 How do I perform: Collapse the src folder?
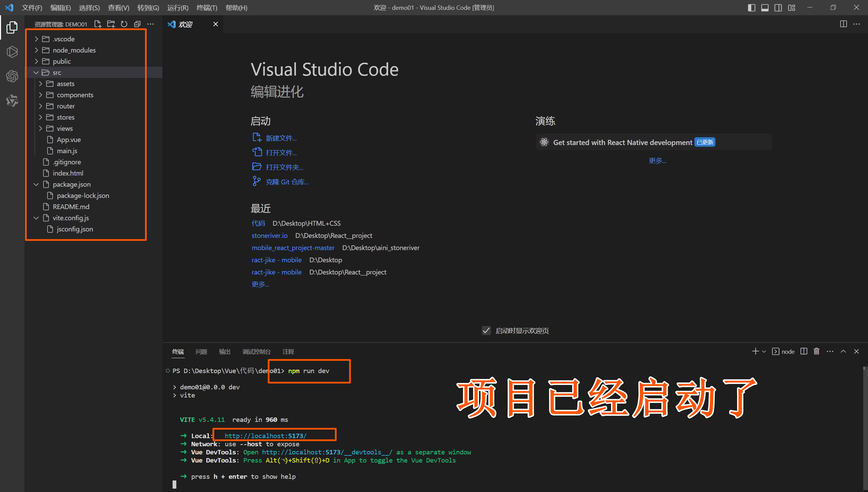[x=36, y=73]
